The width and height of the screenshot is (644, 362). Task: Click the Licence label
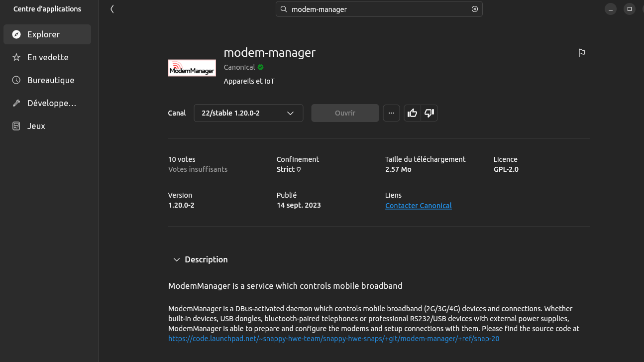click(x=506, y=159)
